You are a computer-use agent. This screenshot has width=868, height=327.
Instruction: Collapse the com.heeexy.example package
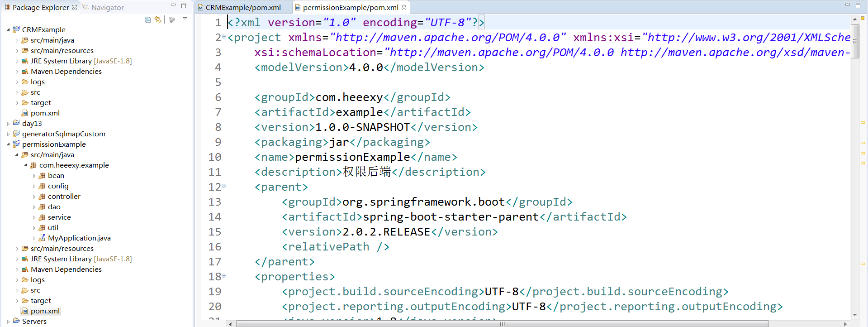[x=26, y=165]
